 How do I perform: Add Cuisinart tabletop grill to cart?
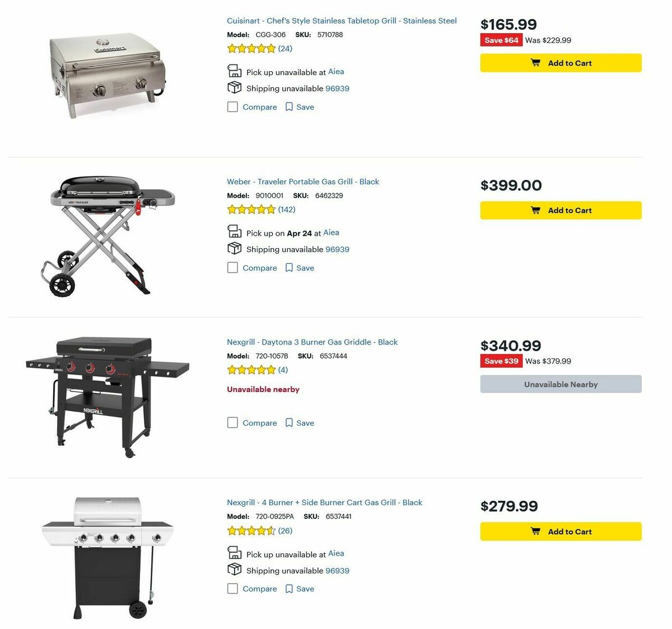click(x=561, y=63)
